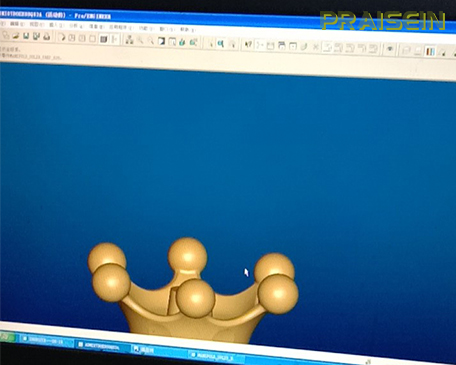The image size is (456, 365).
Task: Click the green Windows Start button
Action: pos(7,337)
